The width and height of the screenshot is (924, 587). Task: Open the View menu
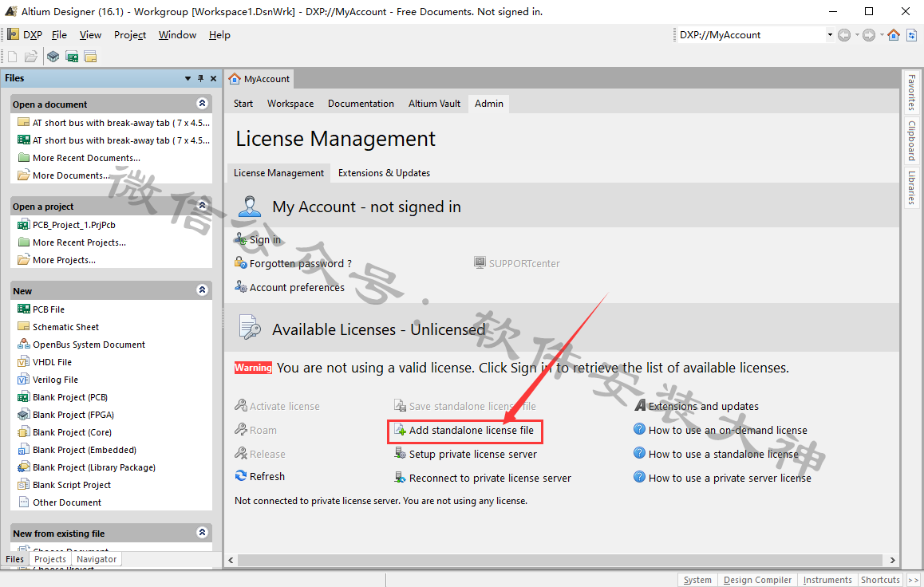pos(90,35)
